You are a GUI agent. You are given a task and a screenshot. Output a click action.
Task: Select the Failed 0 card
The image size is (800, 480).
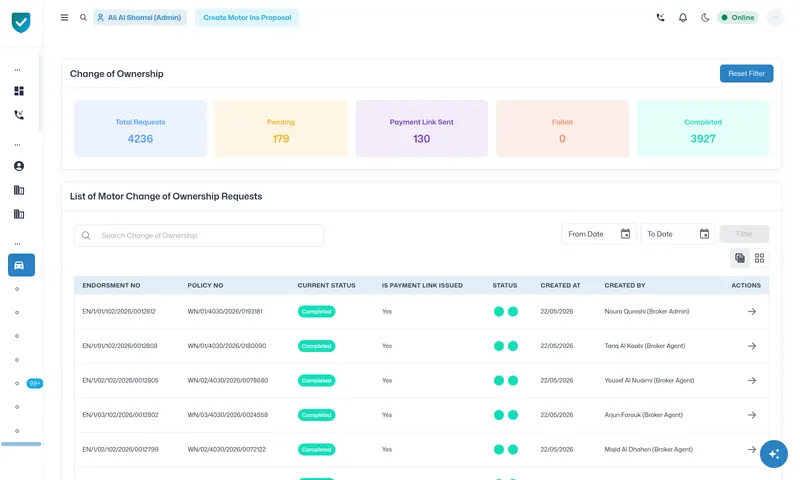562,129
